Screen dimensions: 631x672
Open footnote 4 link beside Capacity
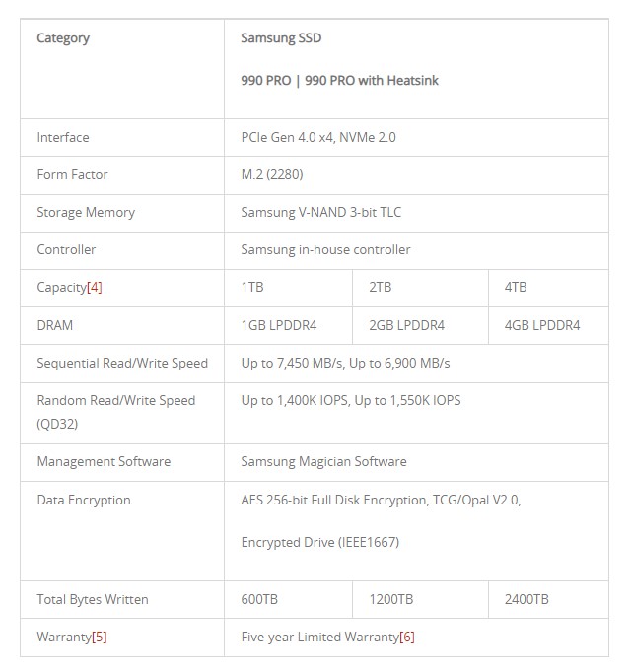point(95,288)
